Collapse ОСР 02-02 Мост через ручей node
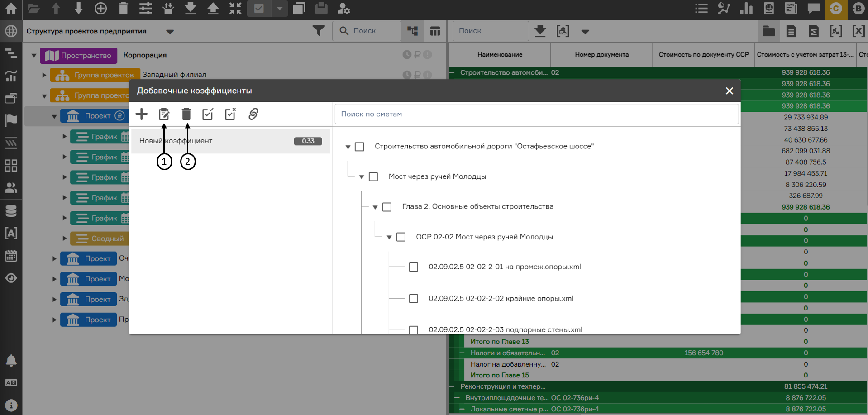868x415 pixels. coord(389,237)
